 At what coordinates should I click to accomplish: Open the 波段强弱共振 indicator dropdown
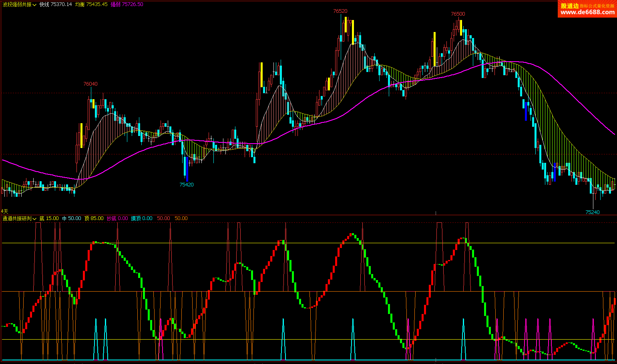(34, 5)
